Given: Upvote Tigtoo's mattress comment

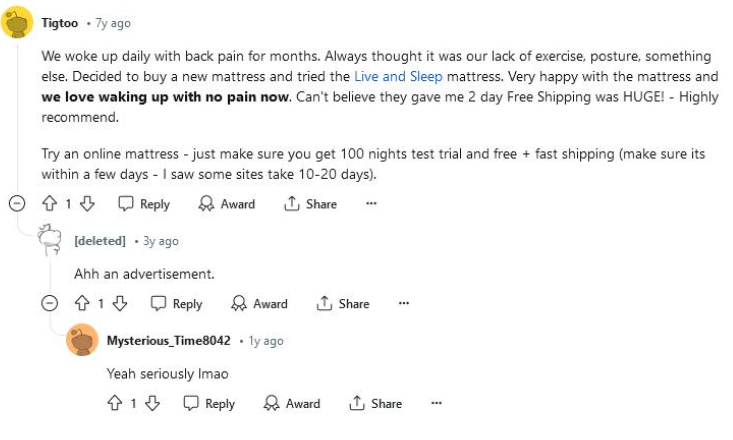Looking at the screenshot, I should point(49,204).
